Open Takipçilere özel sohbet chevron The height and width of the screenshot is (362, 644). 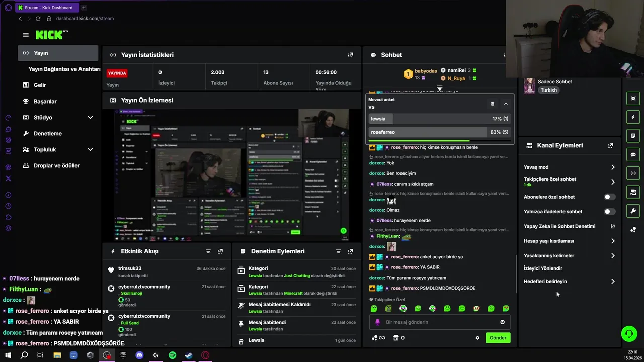[x=613, y=182]
